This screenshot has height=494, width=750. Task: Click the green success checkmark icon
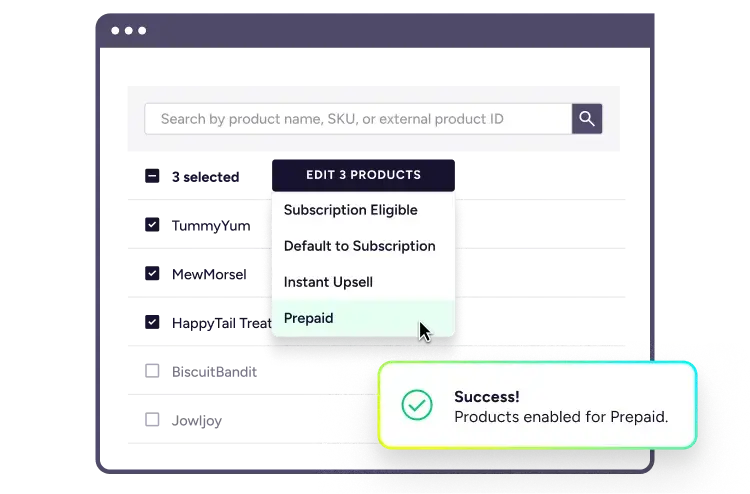point(416,405)
